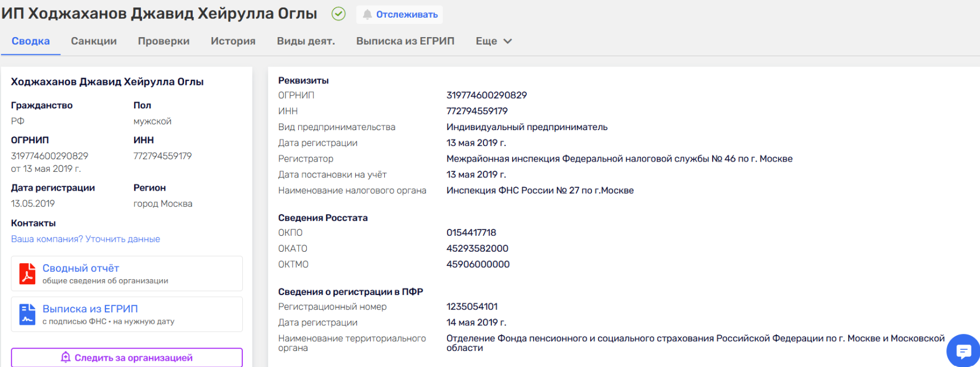The height and width of the screenshot is (367, 980).
Task: Click the left panel ИНН value 772794559179
Action: 162,156
